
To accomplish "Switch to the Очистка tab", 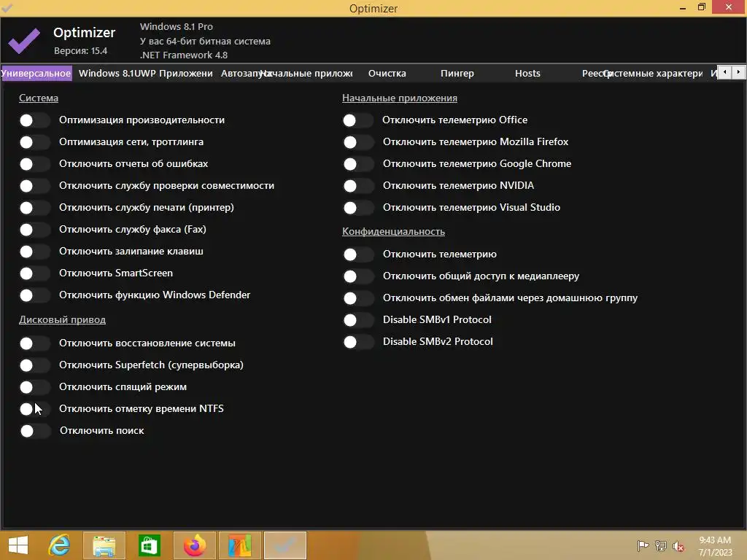I will [x=387, y=74].
